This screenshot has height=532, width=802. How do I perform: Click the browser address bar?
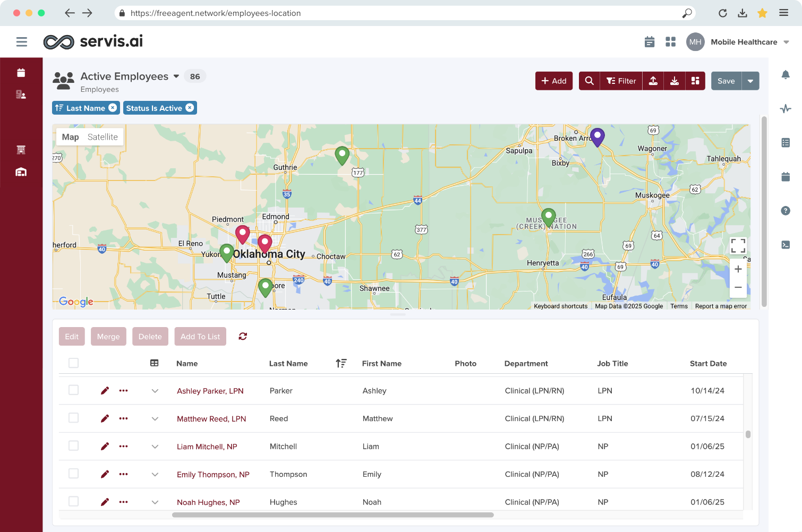(x=405, y=13)
